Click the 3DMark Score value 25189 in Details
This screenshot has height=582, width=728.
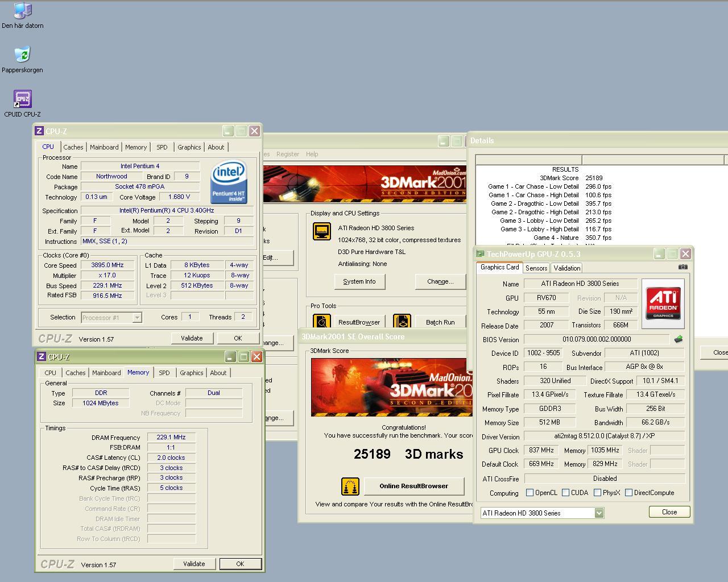[x=594, y=178]
